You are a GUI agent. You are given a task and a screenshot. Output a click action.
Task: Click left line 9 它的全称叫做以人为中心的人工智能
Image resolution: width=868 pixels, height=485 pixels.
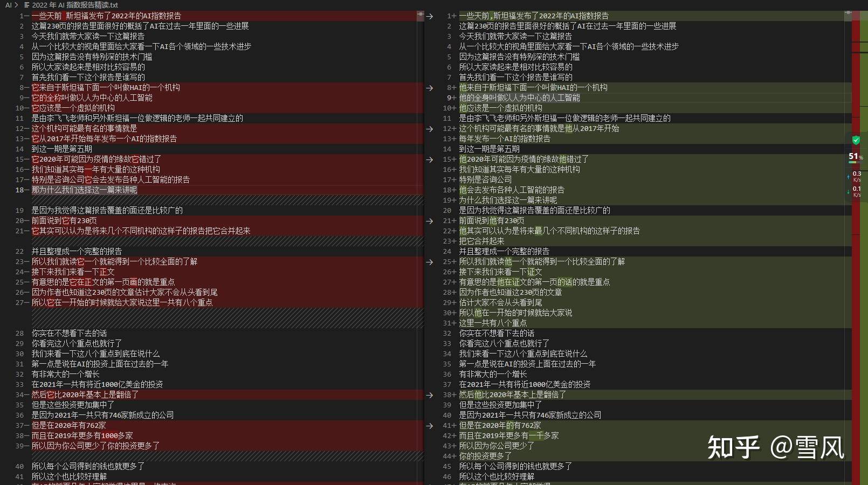tap(92, 98)
